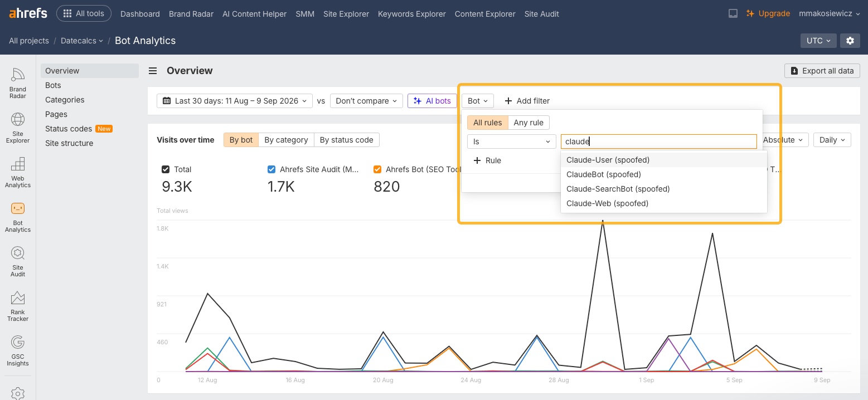Open the Is condition dropdown
The image size is (868, 400).
(512, 142)
